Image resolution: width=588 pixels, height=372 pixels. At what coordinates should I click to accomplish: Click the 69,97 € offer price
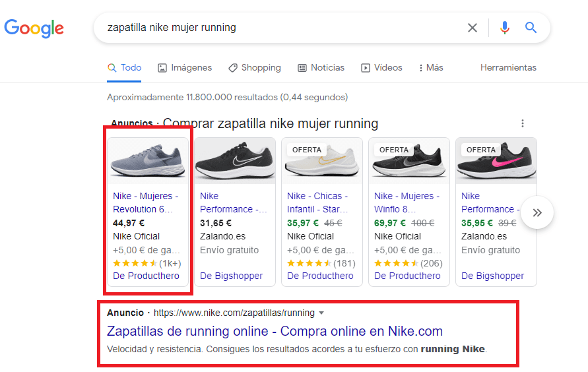pyautogui.click(x=390, y=224)
